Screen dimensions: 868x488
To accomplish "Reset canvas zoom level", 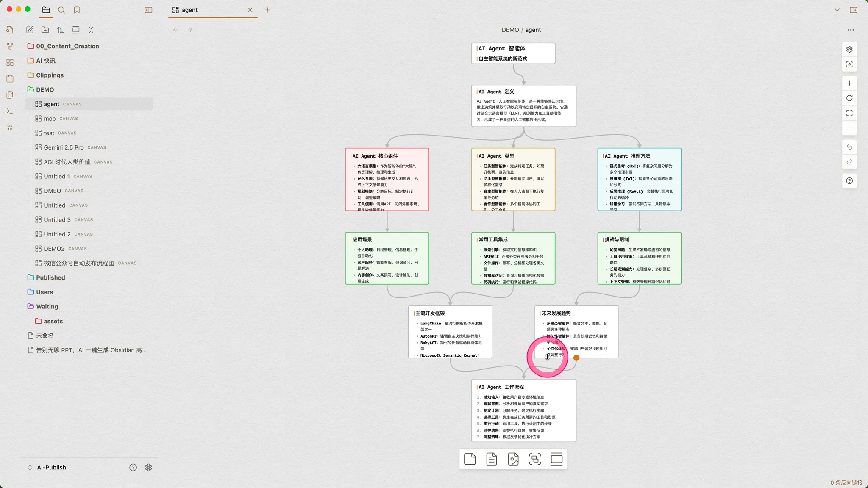I will pyautogui.click(x=849, y=98).
